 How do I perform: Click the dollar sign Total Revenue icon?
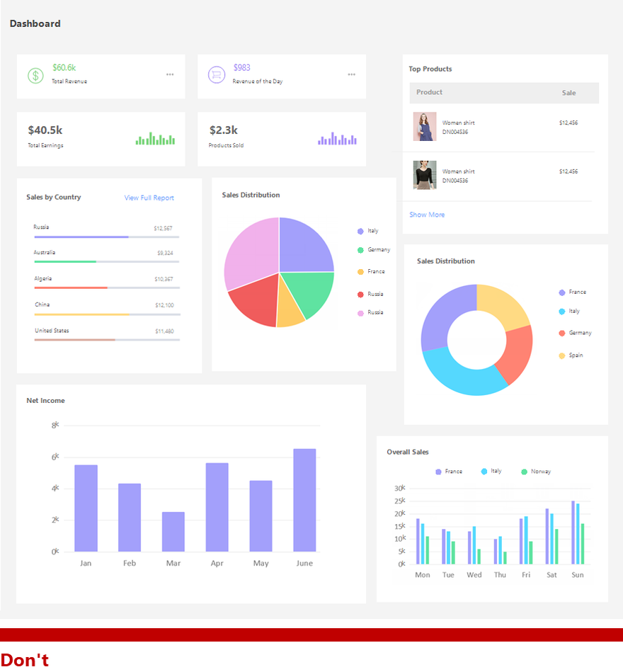[35, 76]
